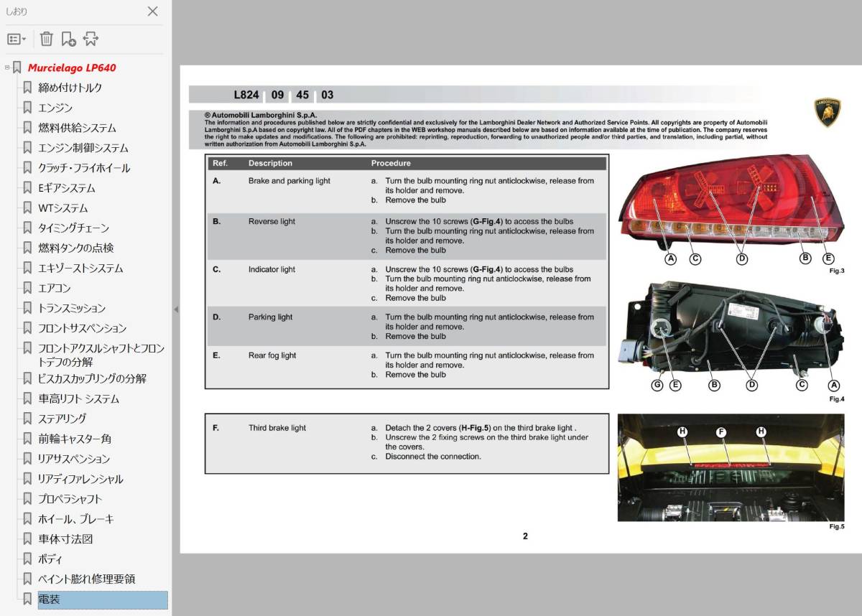Delete the selected bookmark with trash icon
Screen dimensions: 862x616
[47, 39]
